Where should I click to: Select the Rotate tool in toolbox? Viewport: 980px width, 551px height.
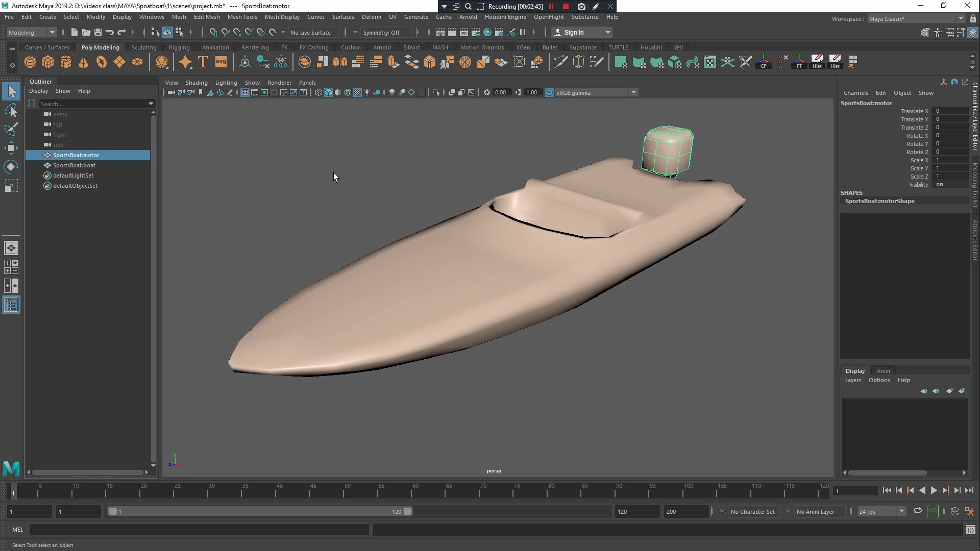(11, 167)
